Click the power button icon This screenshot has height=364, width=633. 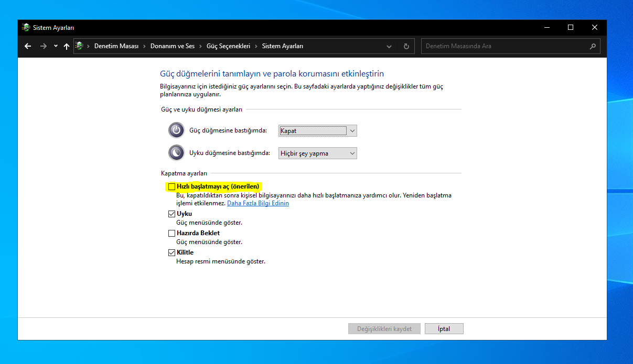tap(176, 130)
